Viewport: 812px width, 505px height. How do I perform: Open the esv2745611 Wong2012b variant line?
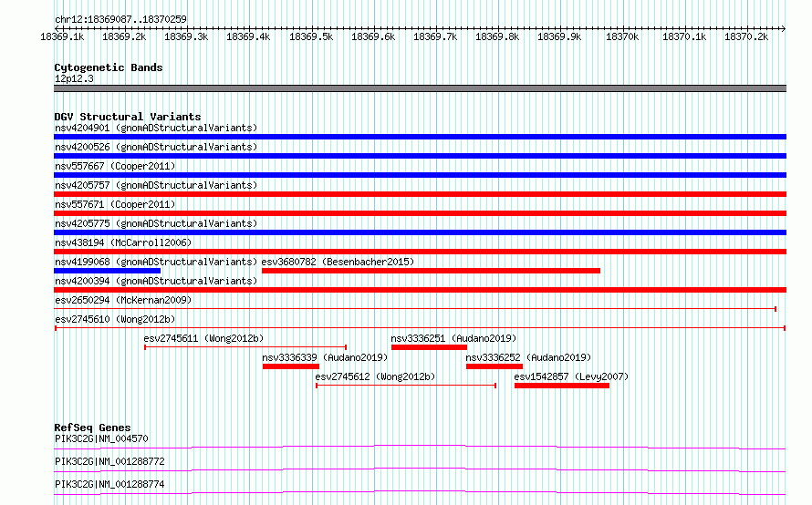point(245,347)
